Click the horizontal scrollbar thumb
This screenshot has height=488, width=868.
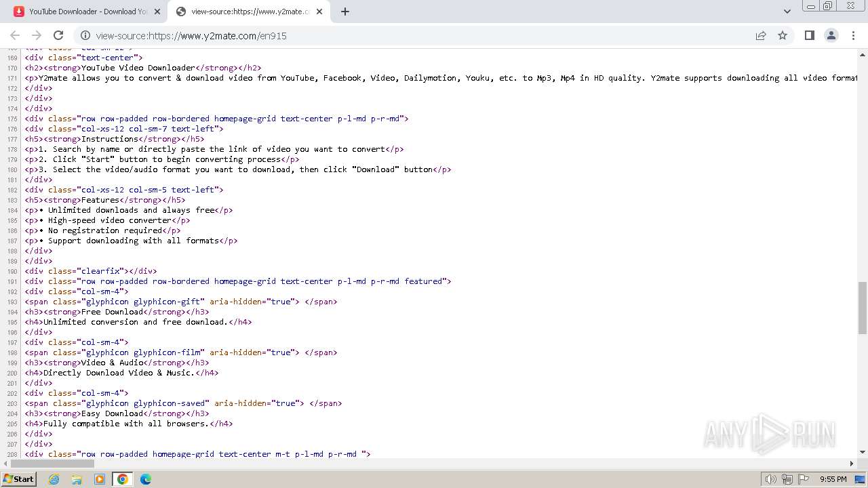coord(52,464)
